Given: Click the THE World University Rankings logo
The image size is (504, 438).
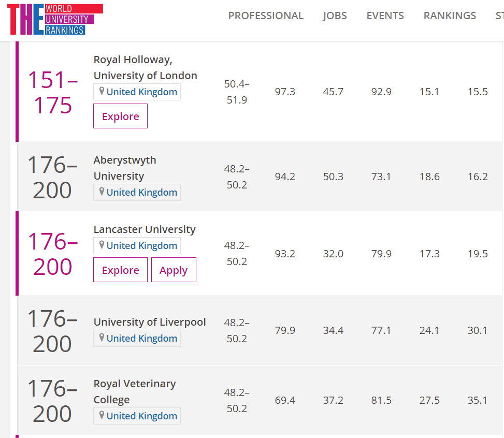Looking at the screenshot, I should (55, 19).
